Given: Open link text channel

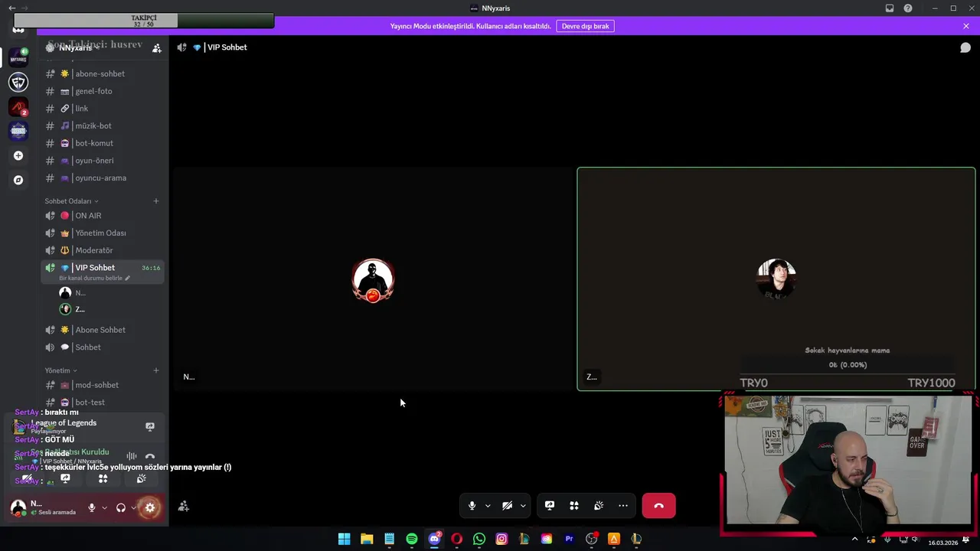Looking at the screenshot, I should pos(102,109).
